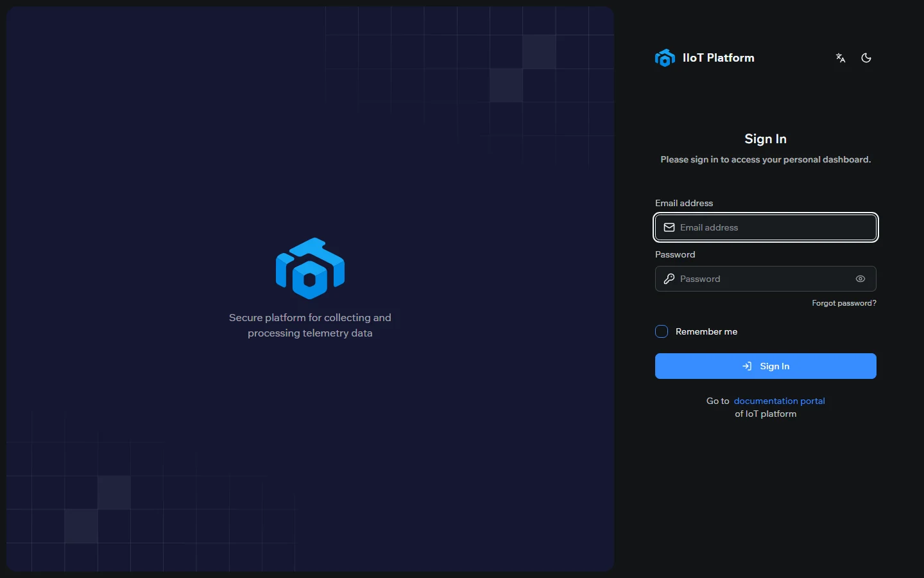Click the 'Email address' field label
Viewport: 924px width, 578px height.
coord(684,203)
